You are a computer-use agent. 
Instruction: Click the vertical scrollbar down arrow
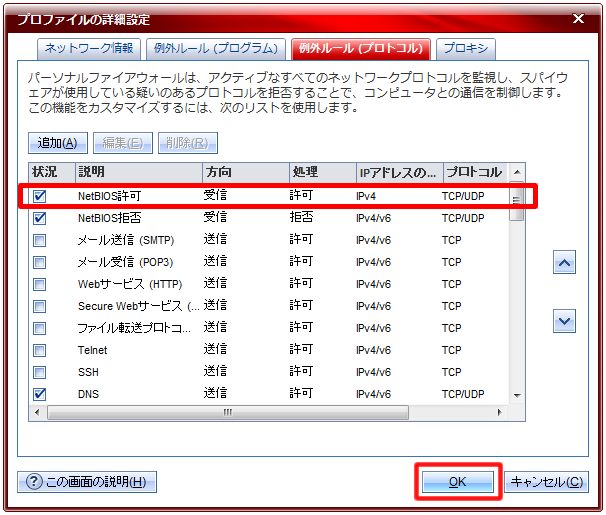click(517, 396)
